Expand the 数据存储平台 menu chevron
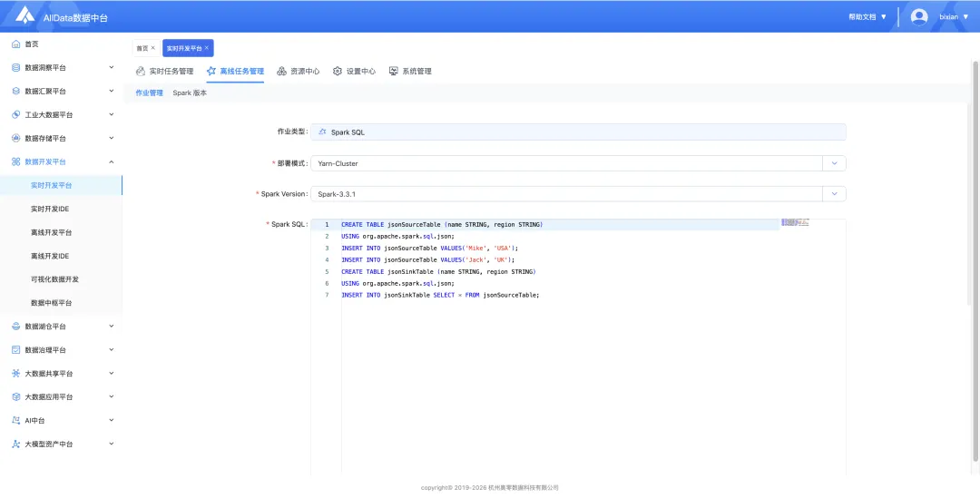This screenshot has width=980, height=498. point(112,138)
